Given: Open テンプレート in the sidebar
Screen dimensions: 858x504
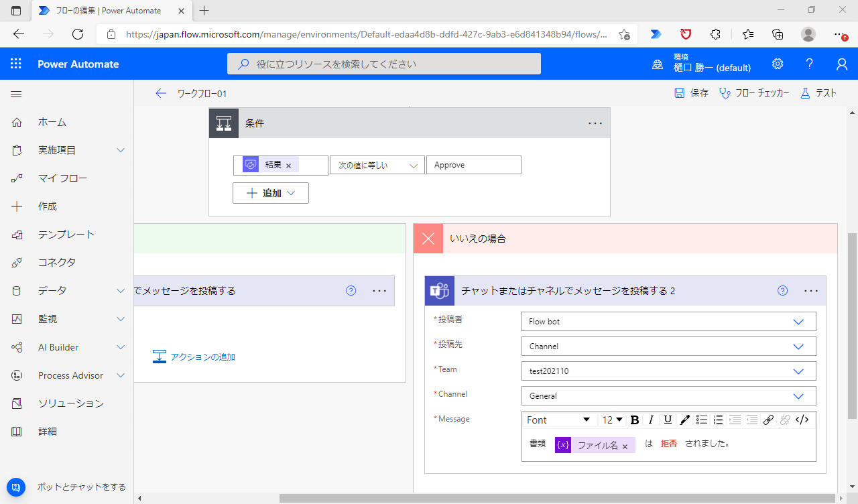Looking at the screenshot, I should point(67,235).
